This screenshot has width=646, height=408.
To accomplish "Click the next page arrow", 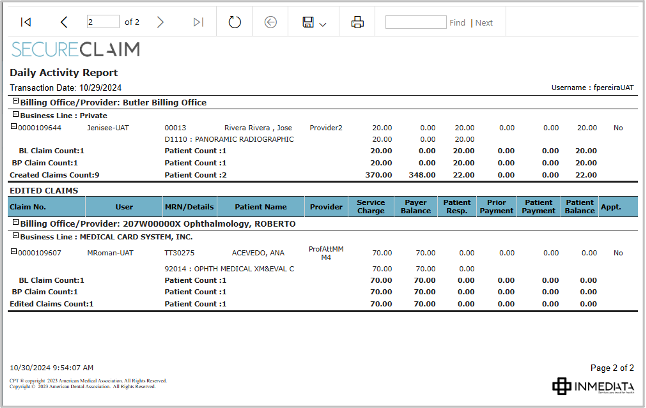I will [x=160, y=22].
